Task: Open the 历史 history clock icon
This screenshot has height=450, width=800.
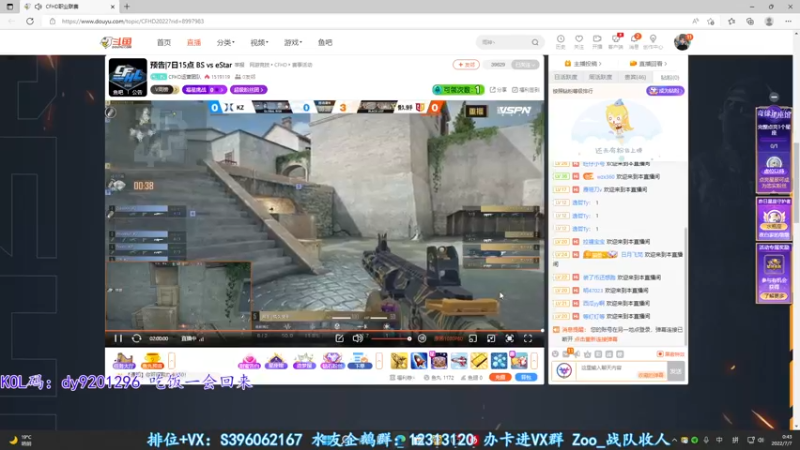Action: (x=560, y=41)
